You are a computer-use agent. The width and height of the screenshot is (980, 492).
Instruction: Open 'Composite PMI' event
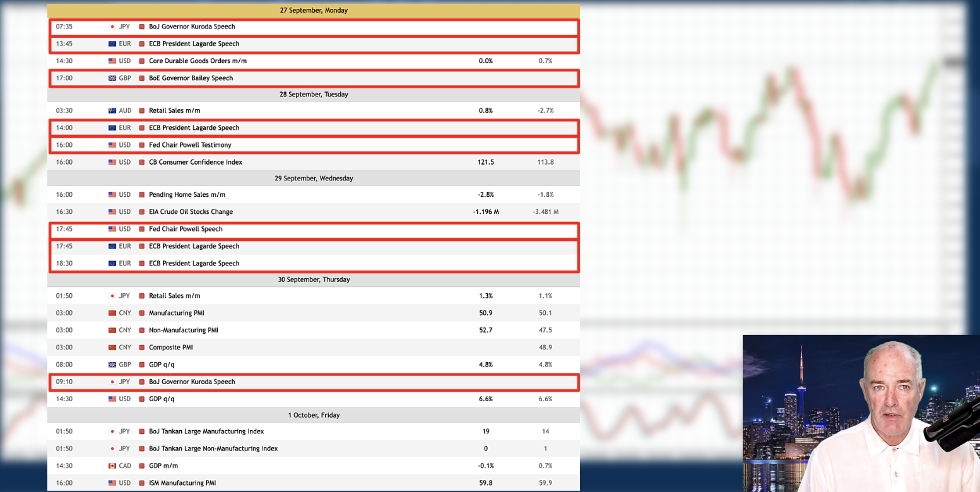tap(170, 348)
